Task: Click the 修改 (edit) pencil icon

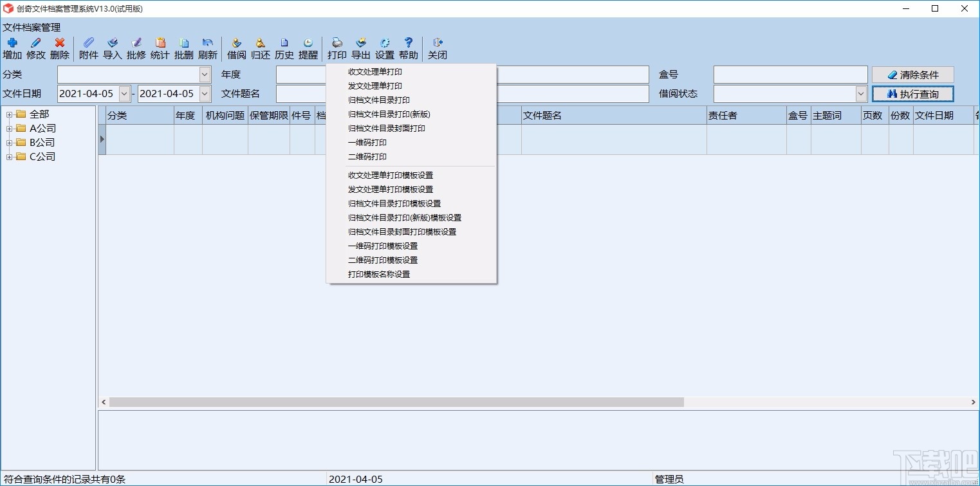Action: (x=36, y=48)
